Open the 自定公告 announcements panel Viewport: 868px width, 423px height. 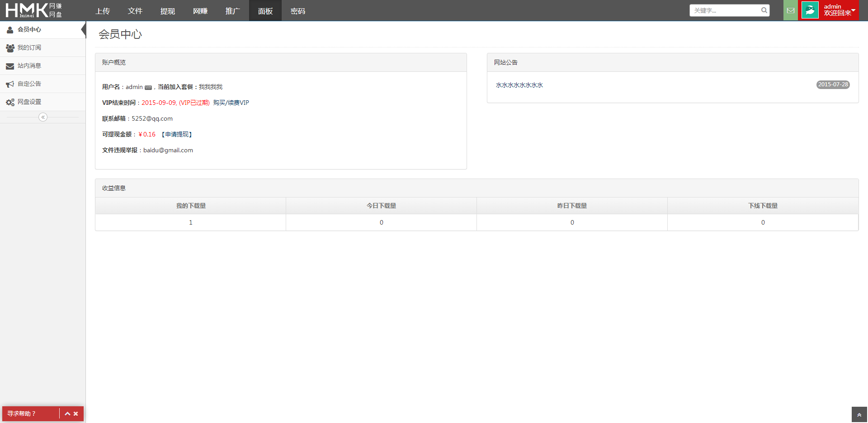click(x=29, y=84)
